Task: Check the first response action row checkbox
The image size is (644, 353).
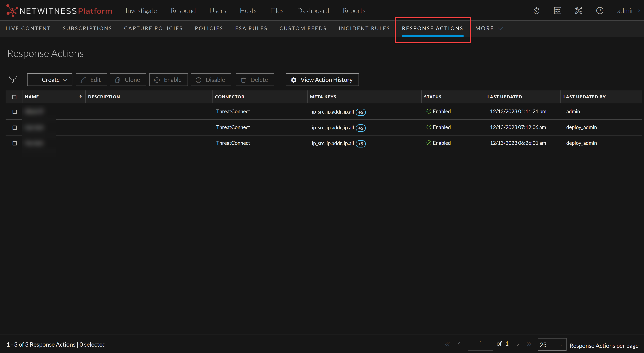Action: point(15,112)
